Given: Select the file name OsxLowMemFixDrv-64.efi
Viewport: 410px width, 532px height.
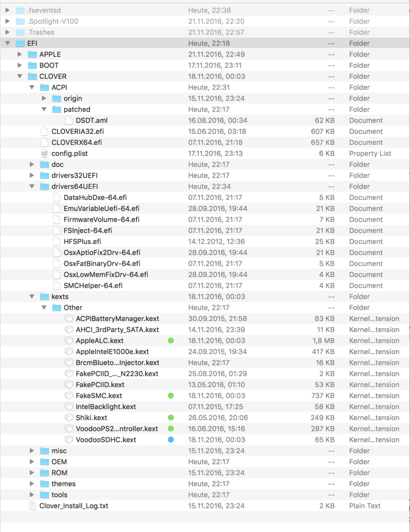Looking at the screenshot, I should pos(106,274).
